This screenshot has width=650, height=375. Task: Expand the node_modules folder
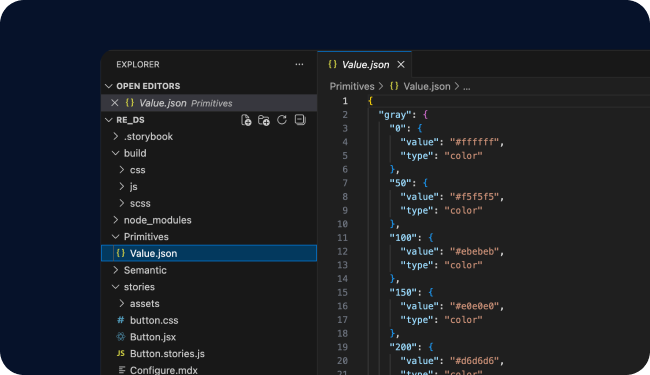[x=116, y=220]
